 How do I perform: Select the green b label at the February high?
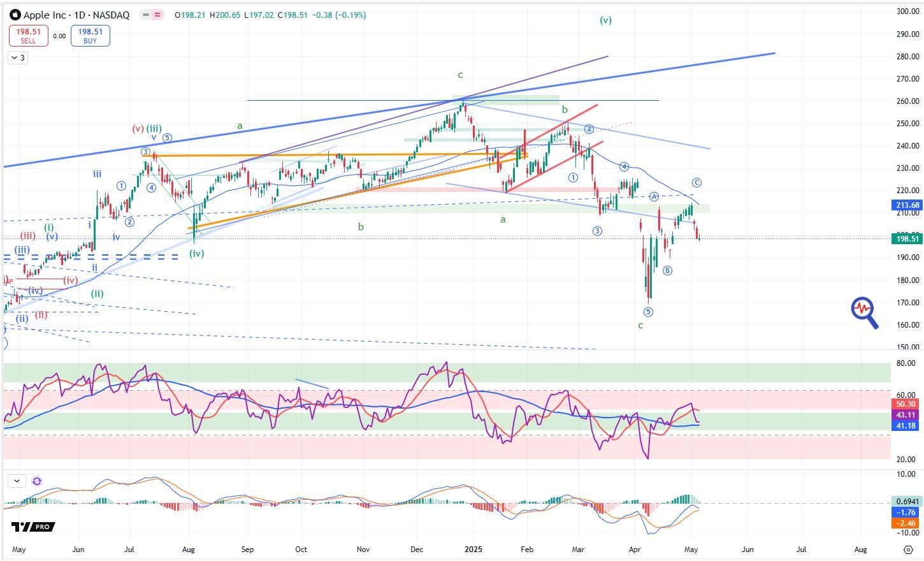coord(565,110)
